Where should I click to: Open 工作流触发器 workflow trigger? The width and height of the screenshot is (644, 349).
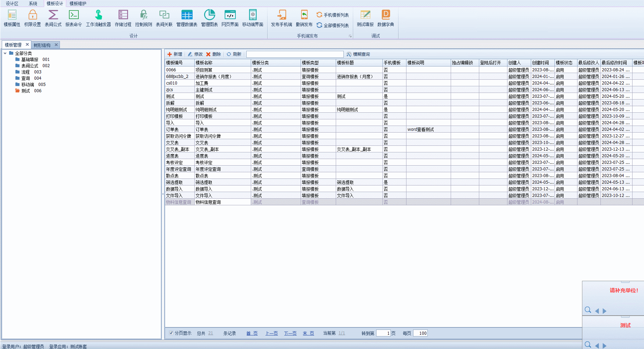coord(98,18)
